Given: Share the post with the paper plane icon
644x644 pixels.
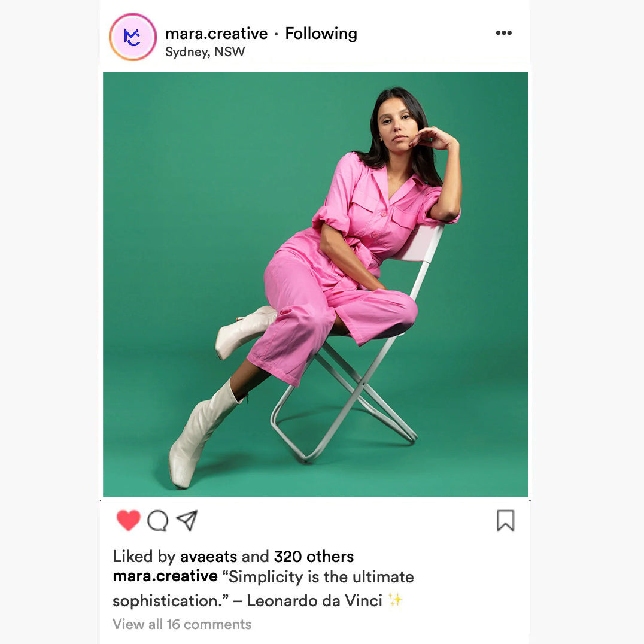Looking at the screenshot, I should click(x=187, y=520).
